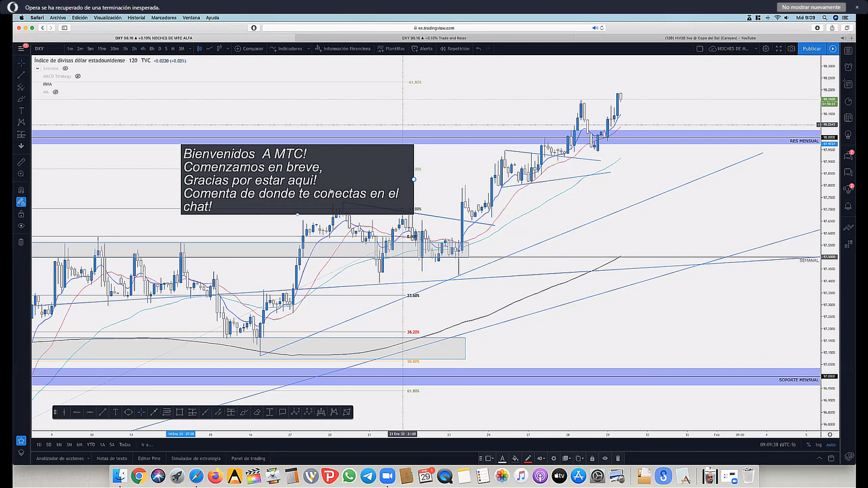
Task: Select the crosshair cursor tool
Action: coord(21,63)
